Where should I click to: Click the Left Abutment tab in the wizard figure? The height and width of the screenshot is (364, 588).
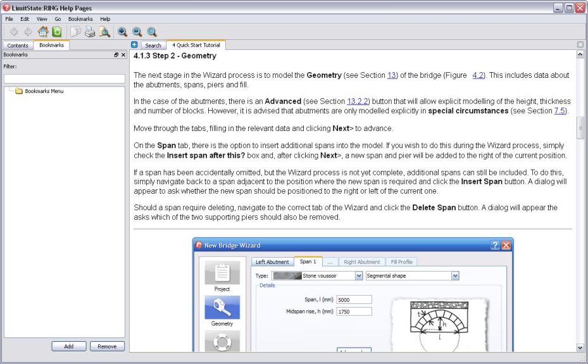click(x=272, y=262)
